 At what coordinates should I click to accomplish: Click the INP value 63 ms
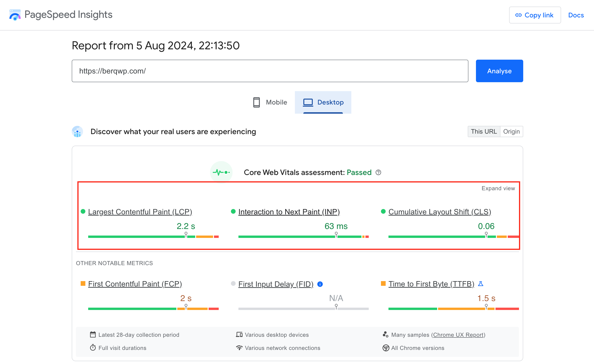pyautogui.click(x=336, y=226)
